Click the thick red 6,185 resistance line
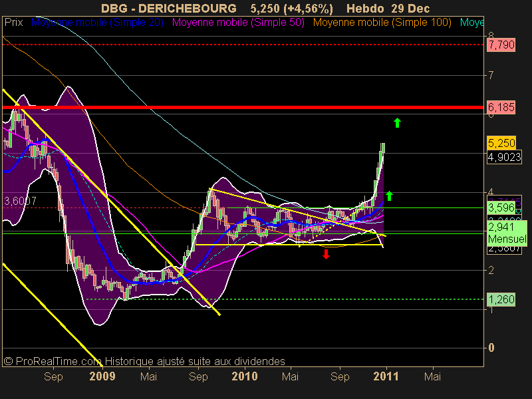Screen dimensions: 532x399 coord(243,107)
